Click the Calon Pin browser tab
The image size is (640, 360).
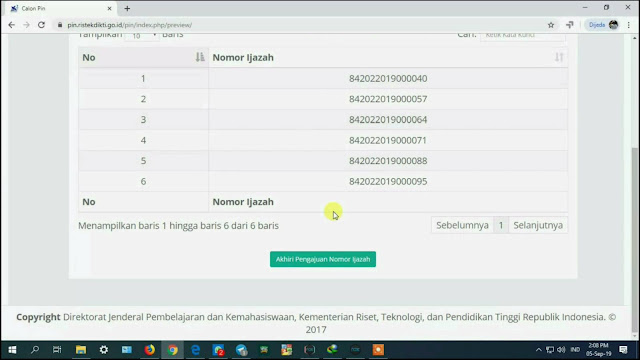61,8
